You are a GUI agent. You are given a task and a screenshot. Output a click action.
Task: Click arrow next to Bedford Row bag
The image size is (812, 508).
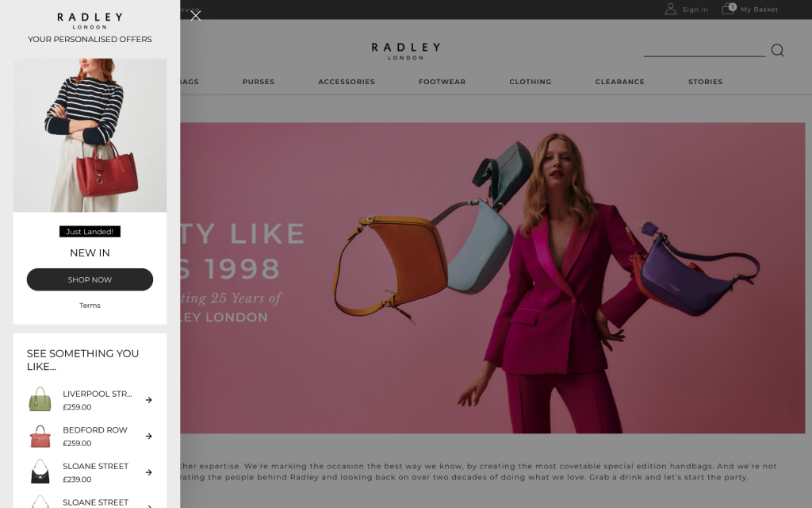148,436
